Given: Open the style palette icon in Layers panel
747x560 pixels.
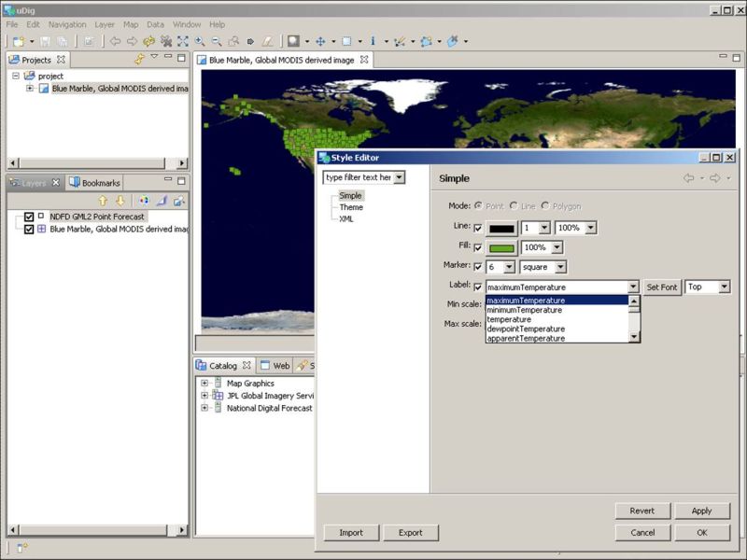Looking at the screenshot, I should 144,201.
